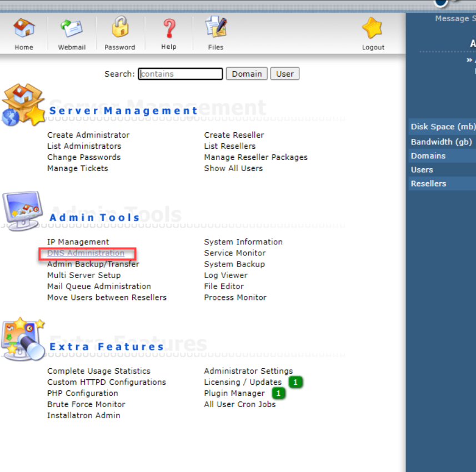Click the Password padlock icon
Viewport: 476px width, 472px height.
click(120, 27)
